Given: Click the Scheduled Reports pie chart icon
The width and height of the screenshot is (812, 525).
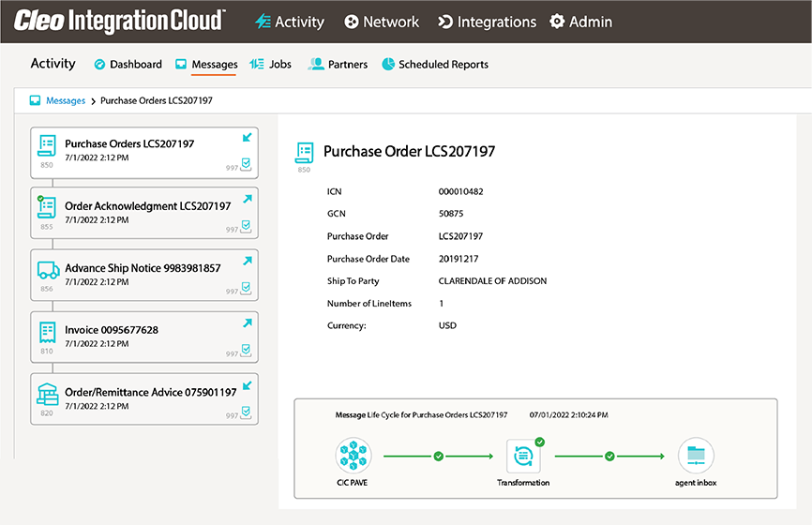Looking at the screenshot, I should [x=388, y=64].
